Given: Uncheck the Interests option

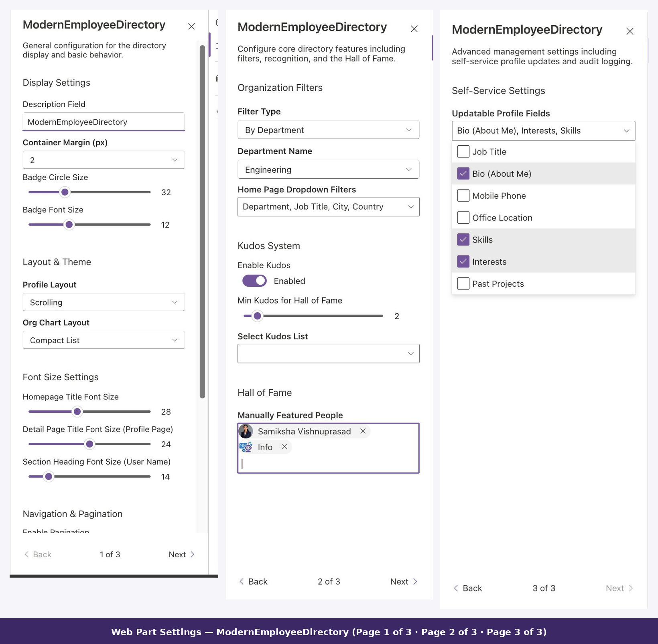Looking at the screenshot, I should (x=463, y=262).
